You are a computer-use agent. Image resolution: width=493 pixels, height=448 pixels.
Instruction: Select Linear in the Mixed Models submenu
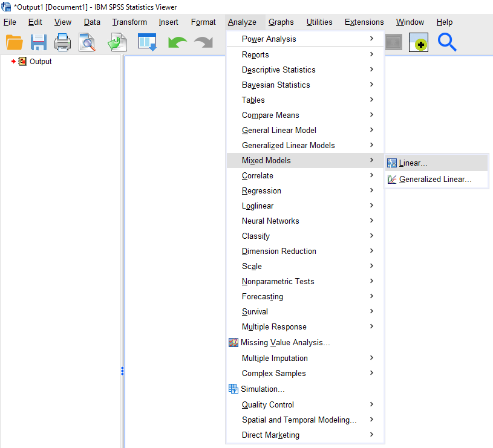pyautogui.click(x=413, y=163)
